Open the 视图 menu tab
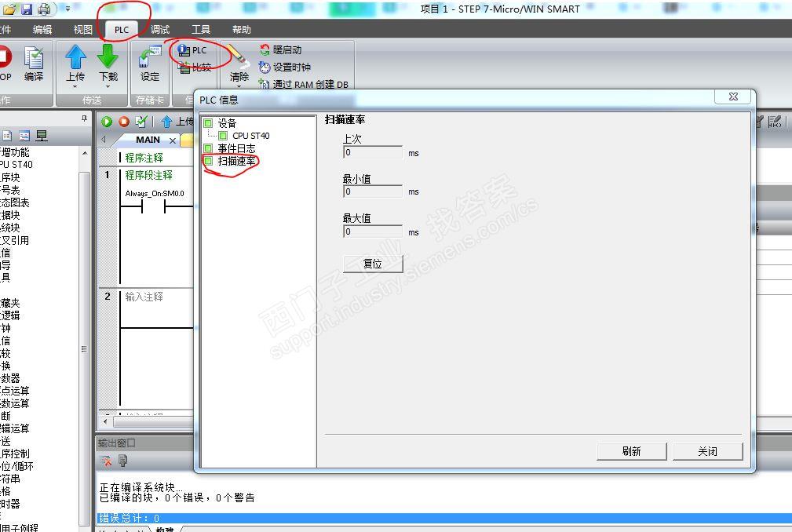The width and height of the screenshot is (792, 532). (x=83, y=30)
